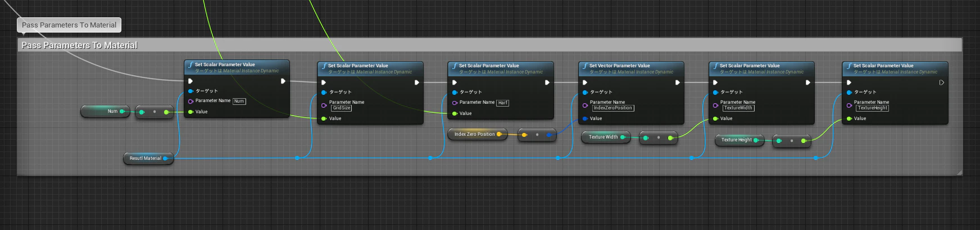Edit the Harf parameter name field
980x230 pixels.
(x=503, y=103)
